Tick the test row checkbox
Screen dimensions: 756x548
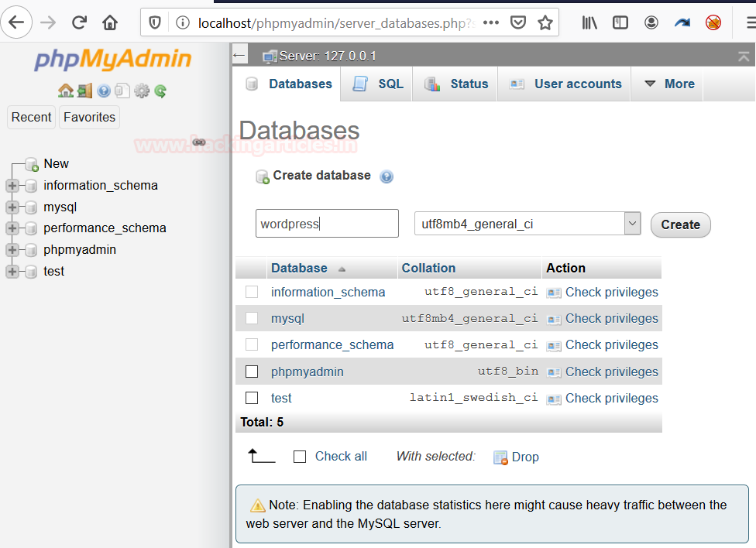point(252,398)
